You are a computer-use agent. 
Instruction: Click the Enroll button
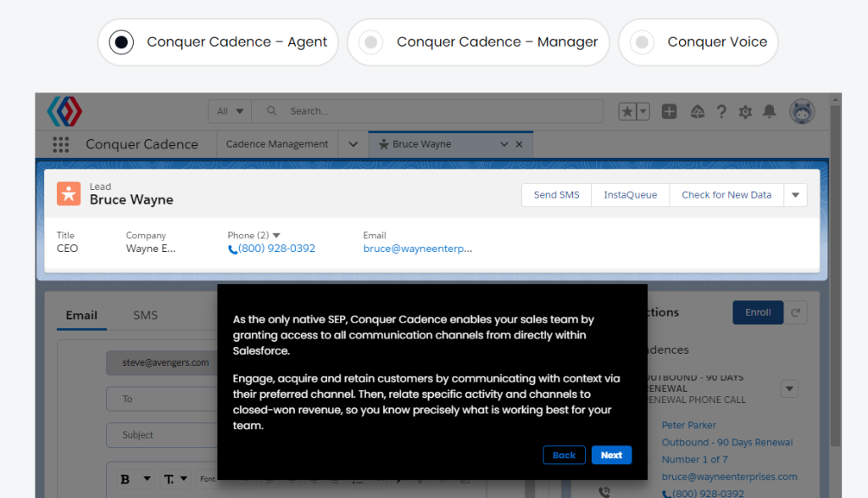[758, 312]
